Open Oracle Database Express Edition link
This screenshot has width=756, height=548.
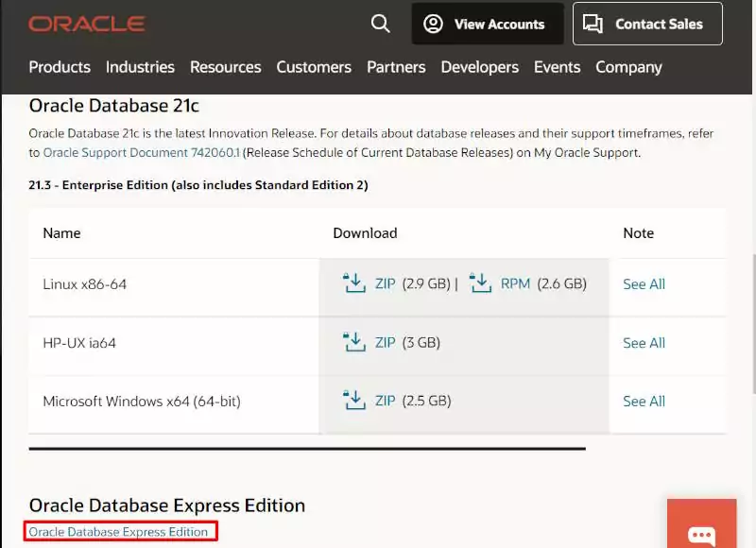pyautogui.click(x=118, y=532)
